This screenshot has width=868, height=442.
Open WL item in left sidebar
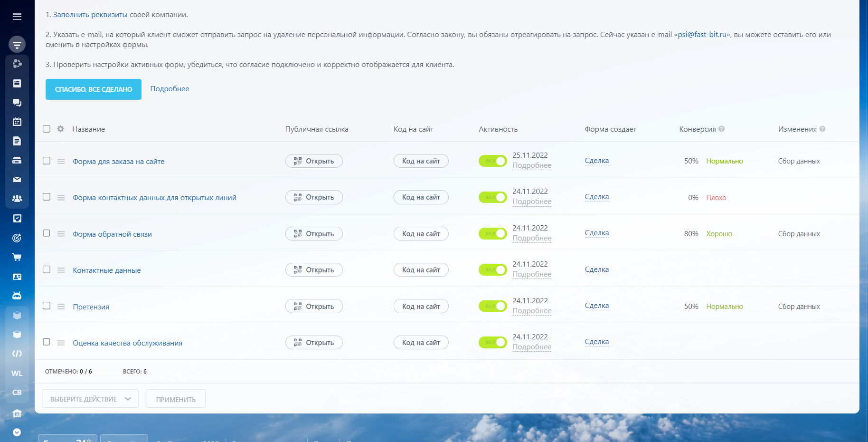[x=17, y=373]
